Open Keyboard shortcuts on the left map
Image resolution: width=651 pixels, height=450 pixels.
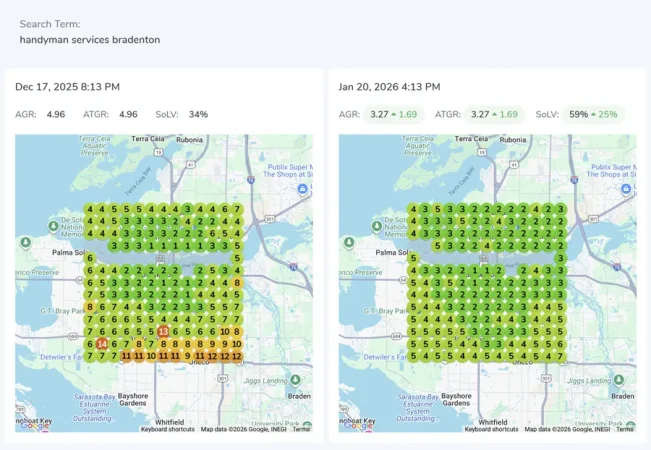coord(167,429)
